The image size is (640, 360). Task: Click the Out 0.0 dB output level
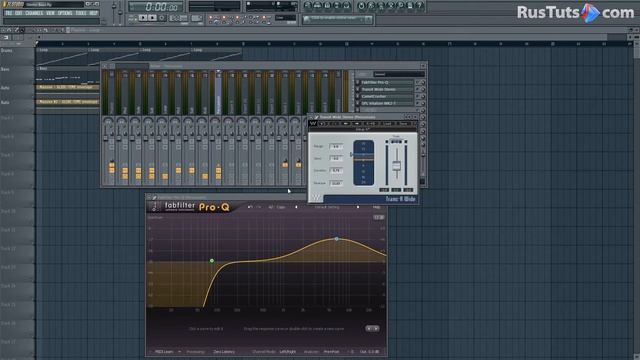[369, 351]
